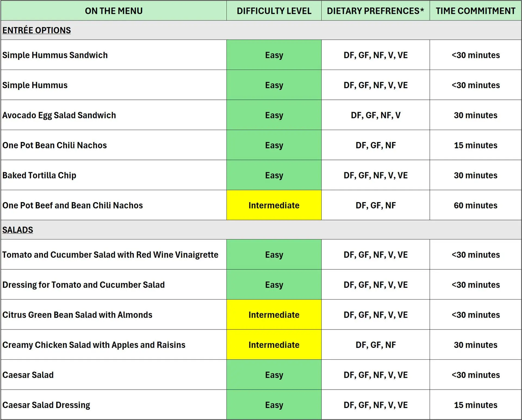Viewport: 522px width, 420px height.
Task: Click DF, GF, NF for One Pot Bean Chili Nachos
Action: pyautogui.click(x=375, y=145)
